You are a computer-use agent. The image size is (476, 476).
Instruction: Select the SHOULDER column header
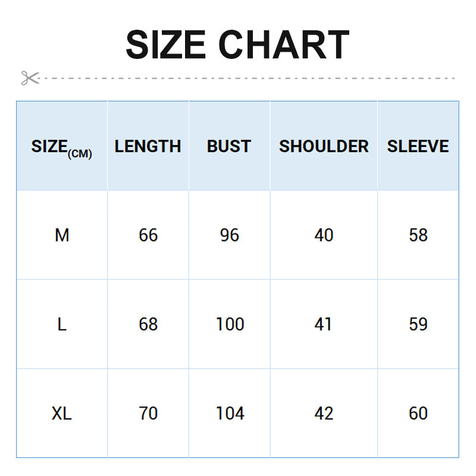tap(324, 146)
